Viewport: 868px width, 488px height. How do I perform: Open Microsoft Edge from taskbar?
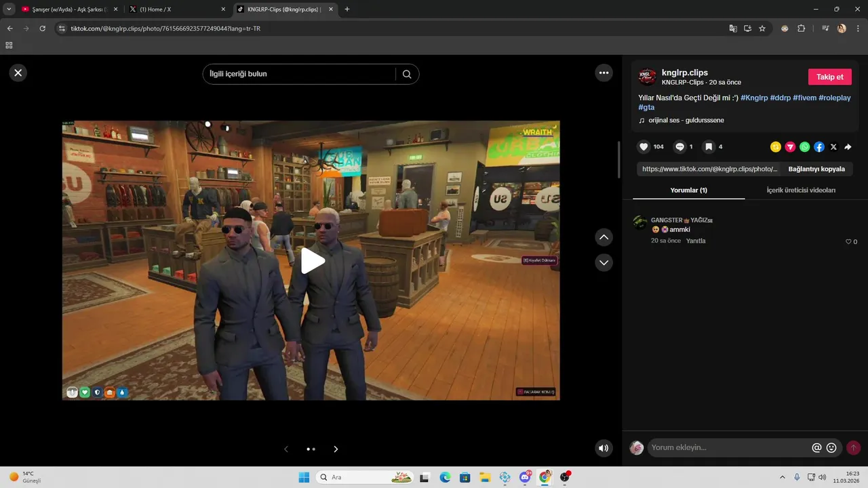tap(445, 477)
